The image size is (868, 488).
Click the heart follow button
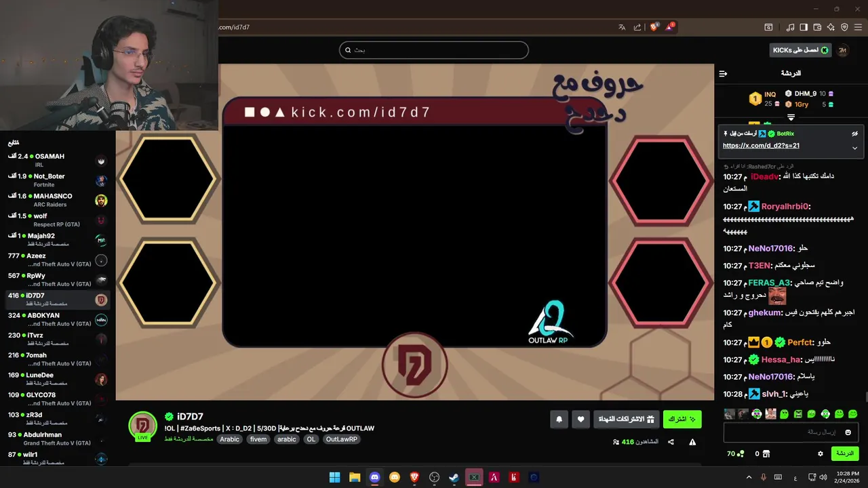pyautogui.click(x=580, y=420)
